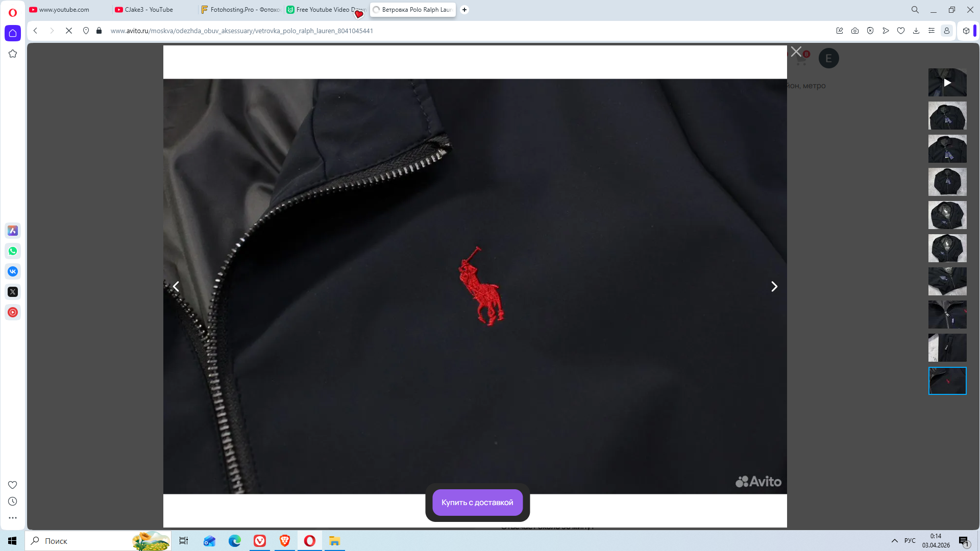The image size is (980, 551).
Task: Play the video thumbnail in gallery
Action: tap(947, 83)
